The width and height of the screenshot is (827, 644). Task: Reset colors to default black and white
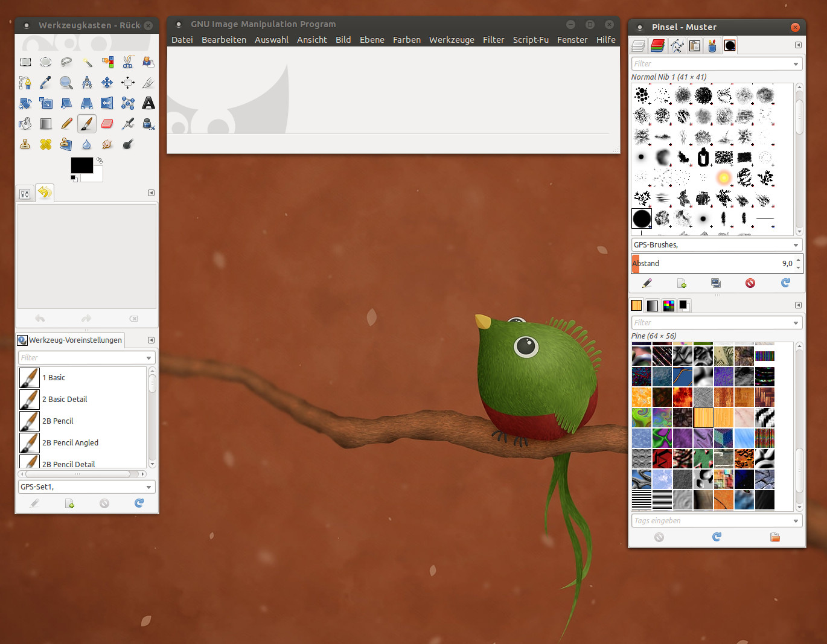(x=74, y=178)
